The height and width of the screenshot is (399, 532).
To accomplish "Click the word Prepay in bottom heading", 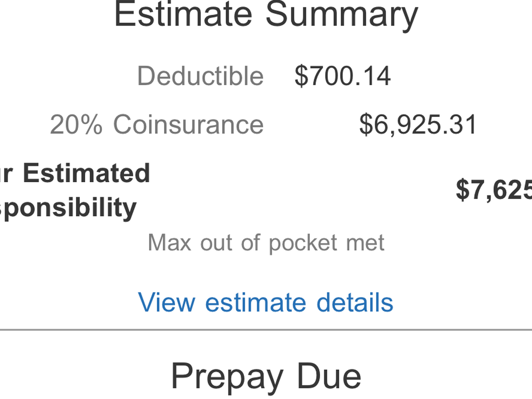I will 227,377.
